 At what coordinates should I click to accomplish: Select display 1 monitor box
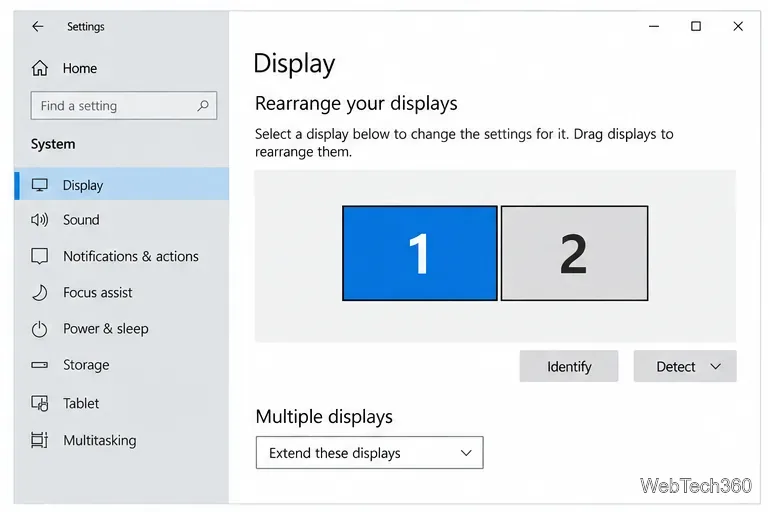pyautogui.click(x=420, y=253)
